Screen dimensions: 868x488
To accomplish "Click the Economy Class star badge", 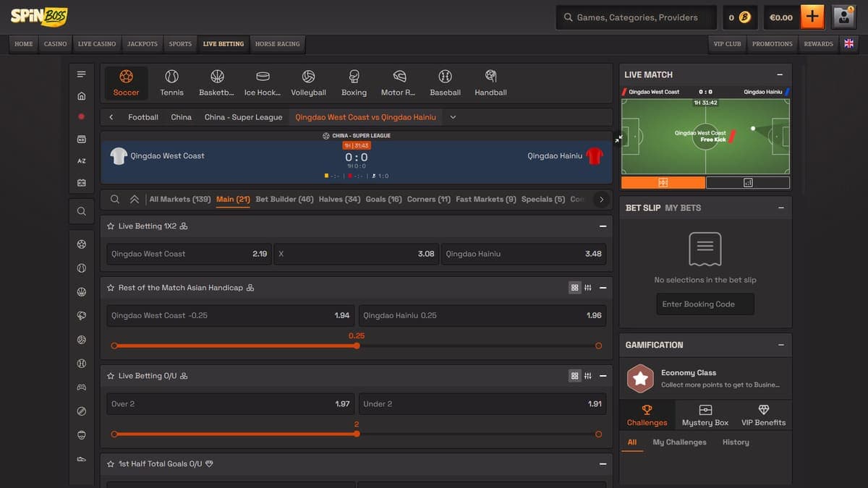I will point(639,378).
